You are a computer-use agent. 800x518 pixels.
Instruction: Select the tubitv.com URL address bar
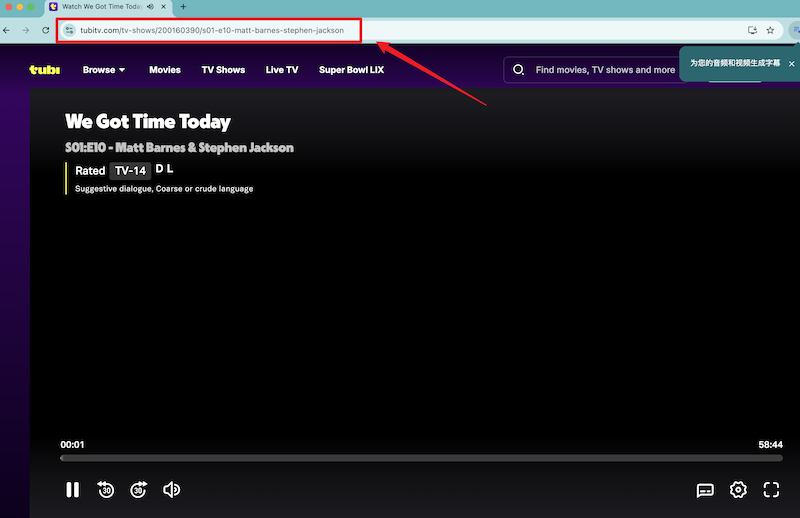212,30
